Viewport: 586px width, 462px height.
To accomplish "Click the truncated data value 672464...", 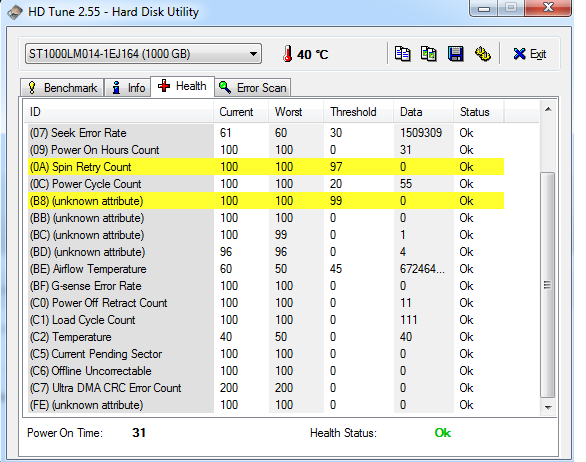I will tap(422, 269).
